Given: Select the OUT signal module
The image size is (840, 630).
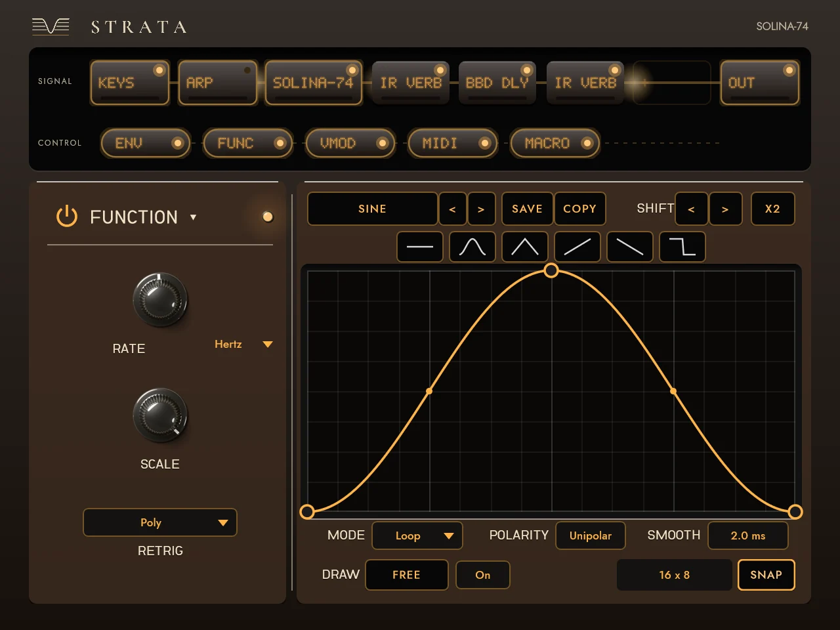Looking at the screenshot, I should [x=760, y=83].
